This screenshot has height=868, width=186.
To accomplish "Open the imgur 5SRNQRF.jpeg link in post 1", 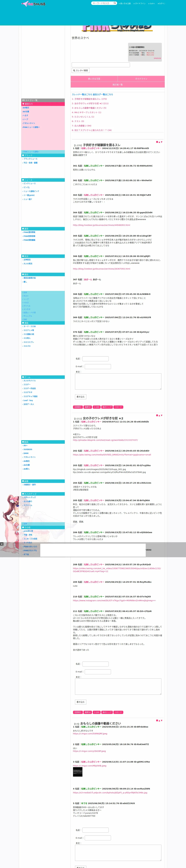I will click(90, 734).
